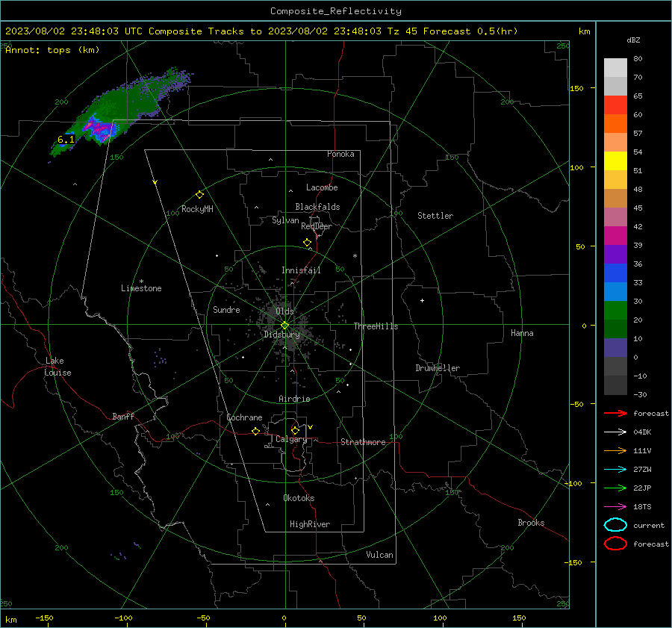Click the Ponoka city label

coord(340,154)
